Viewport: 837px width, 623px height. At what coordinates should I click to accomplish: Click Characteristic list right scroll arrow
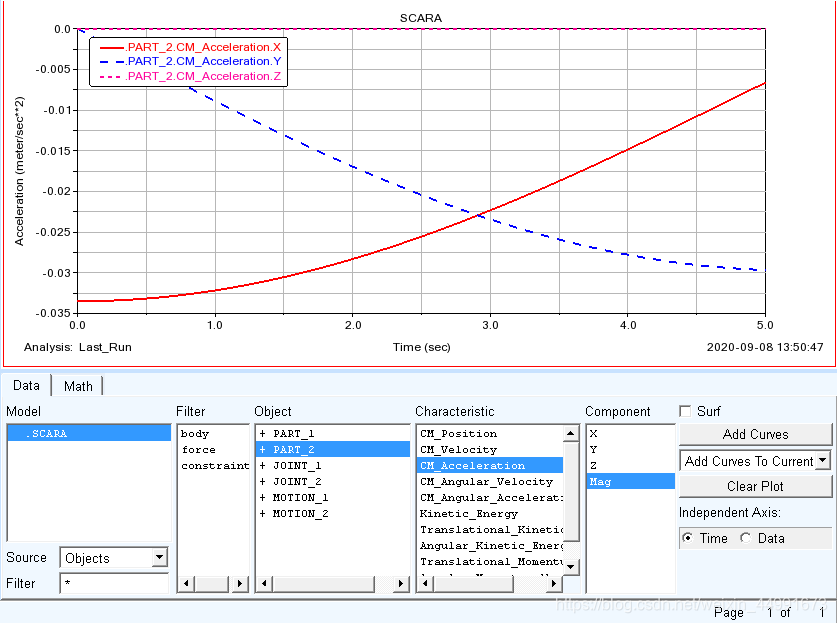pyautogui.click(x=556, y=583)
